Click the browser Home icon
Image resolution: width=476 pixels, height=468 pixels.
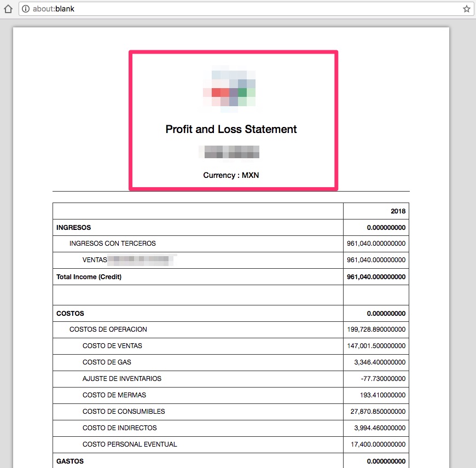click(7, 9)
